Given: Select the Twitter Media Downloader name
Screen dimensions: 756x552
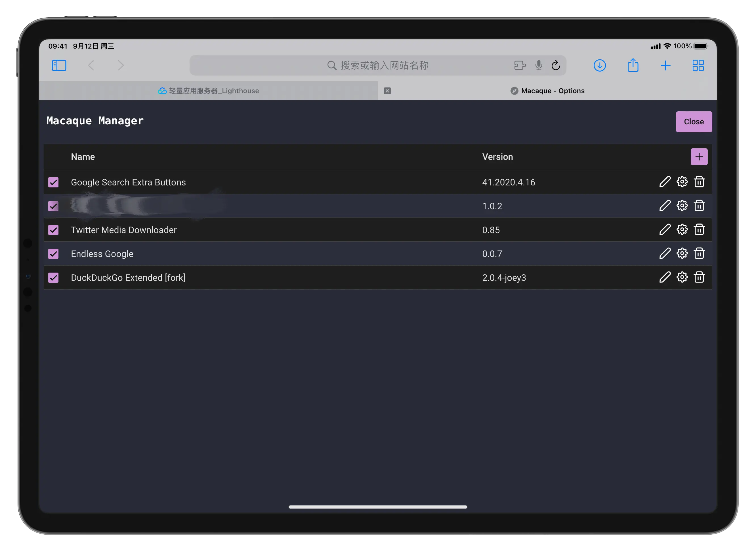Looking at the screenshot, I should pyautogui.click(x=123, y=230).
